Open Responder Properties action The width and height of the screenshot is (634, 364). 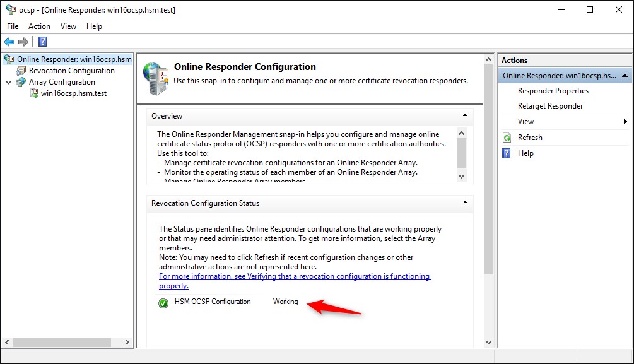[553, 91]
